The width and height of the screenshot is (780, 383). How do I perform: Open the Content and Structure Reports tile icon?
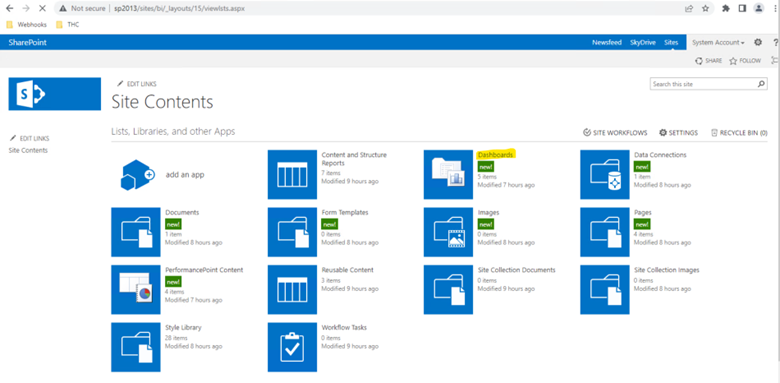[x=292, y=175]
